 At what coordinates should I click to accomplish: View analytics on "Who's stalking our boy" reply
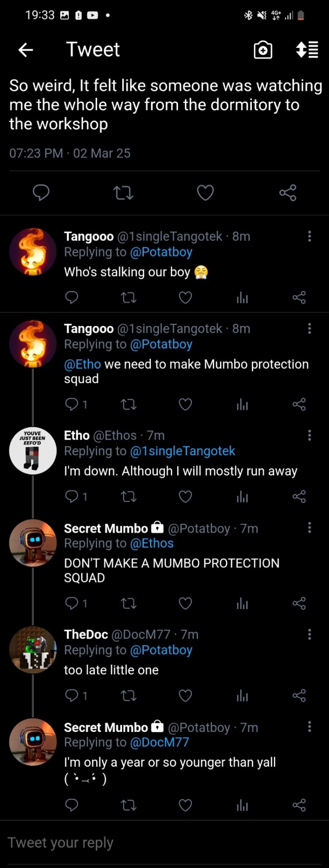pos(242,297)
